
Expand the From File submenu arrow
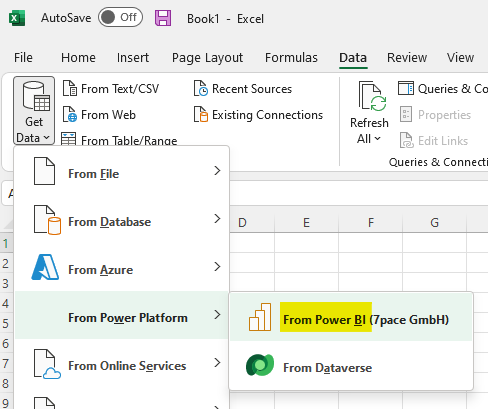coord(217,171)
